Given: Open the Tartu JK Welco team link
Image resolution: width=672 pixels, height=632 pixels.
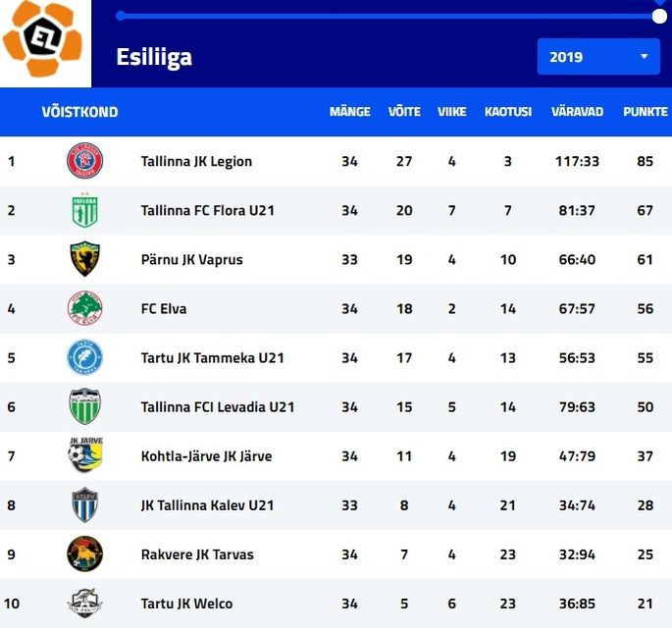Looking at the screenshot, I should (x=186, y=604).
